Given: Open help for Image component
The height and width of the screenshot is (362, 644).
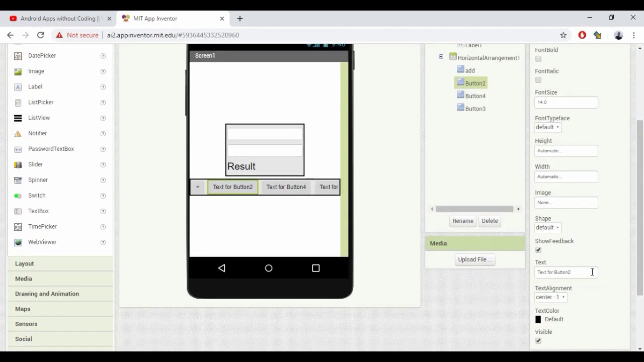Looking at the screenshot, I should (x=103, y=71).
